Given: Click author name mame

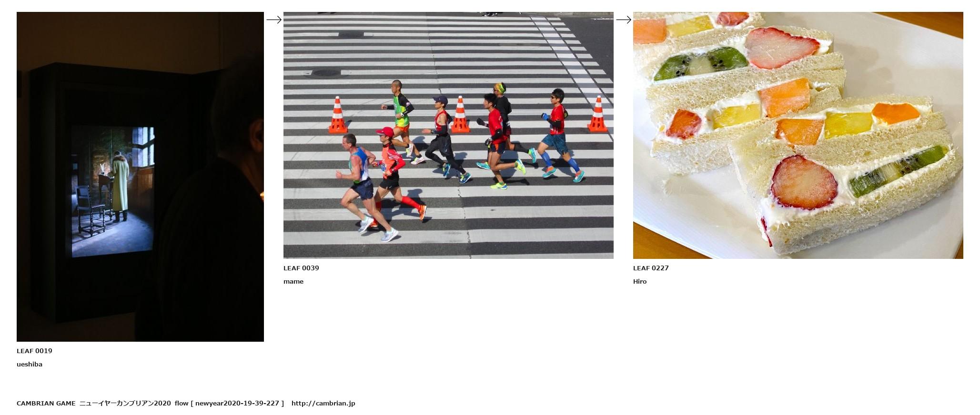Looking at the screenshot, I should click(x=293, y=281).
